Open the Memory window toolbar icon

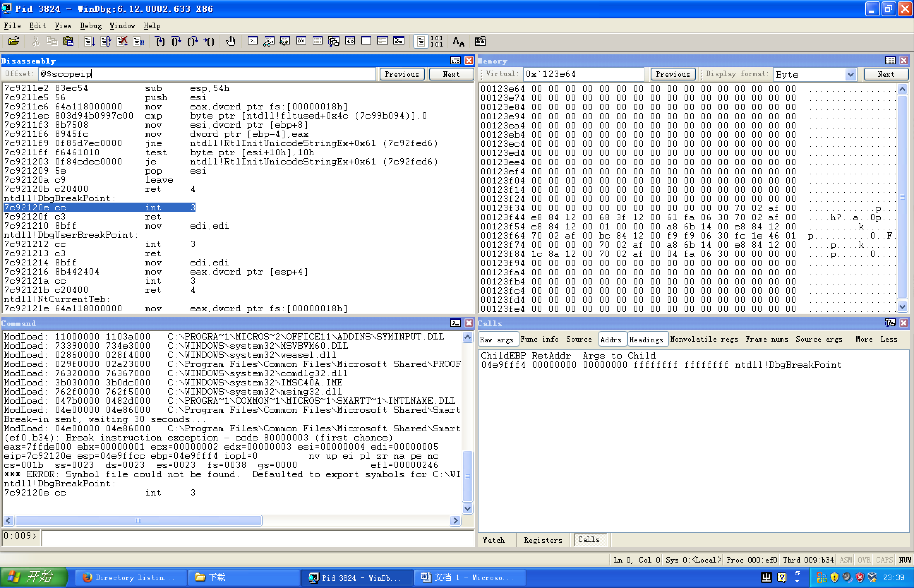[x=318, y=41]
